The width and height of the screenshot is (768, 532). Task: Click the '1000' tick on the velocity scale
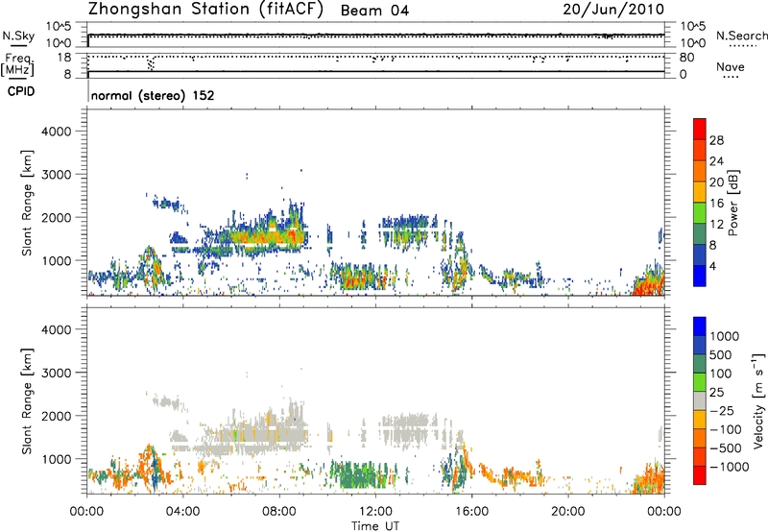(725, 336)
